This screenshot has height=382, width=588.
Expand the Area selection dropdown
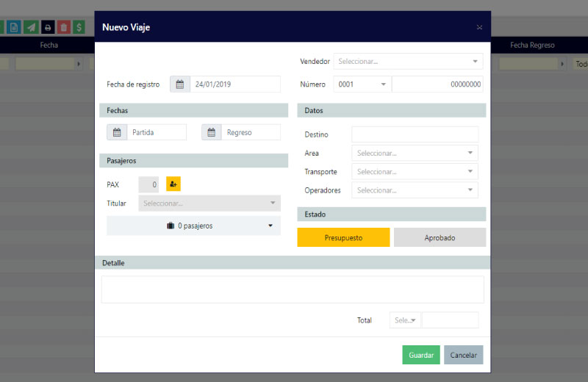(x=415, y=153)
